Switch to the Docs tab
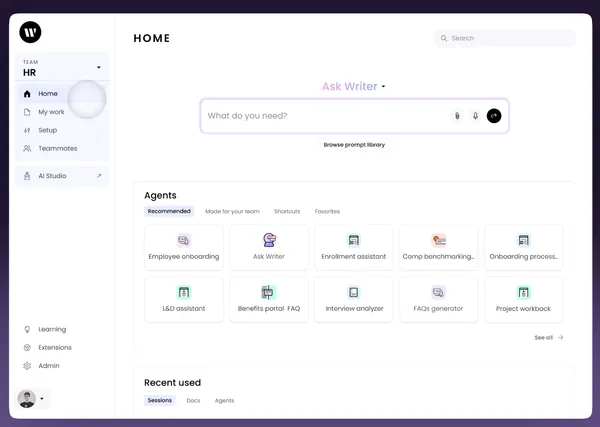The image size is (600, 427). point(193,401)
